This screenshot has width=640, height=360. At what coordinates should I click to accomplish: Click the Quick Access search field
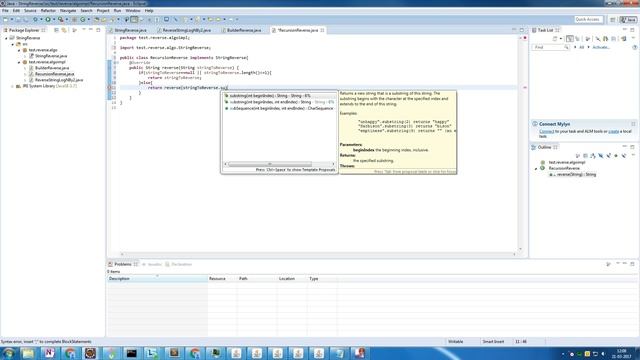[x=588, y=19]
